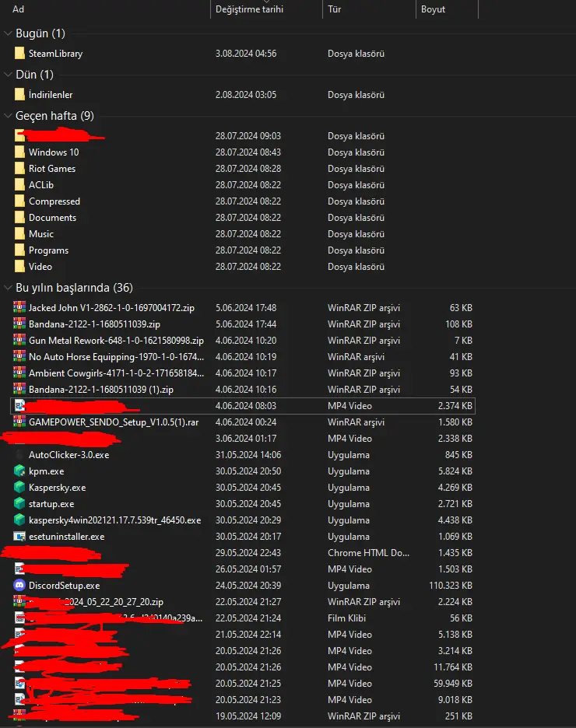Click WinRAR icon of Ambient Cowgirls archive

pyautogui.click(x=19, y=373)
